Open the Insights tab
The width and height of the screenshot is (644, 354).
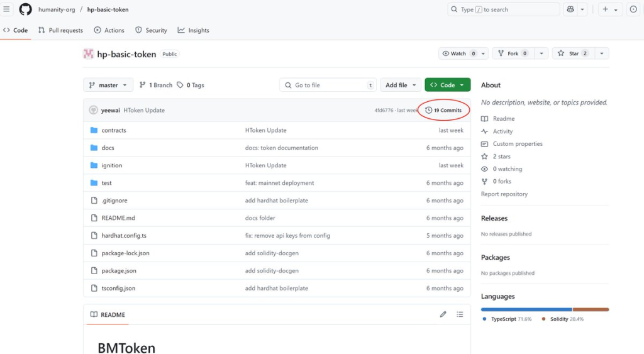(x=194, y=30)
